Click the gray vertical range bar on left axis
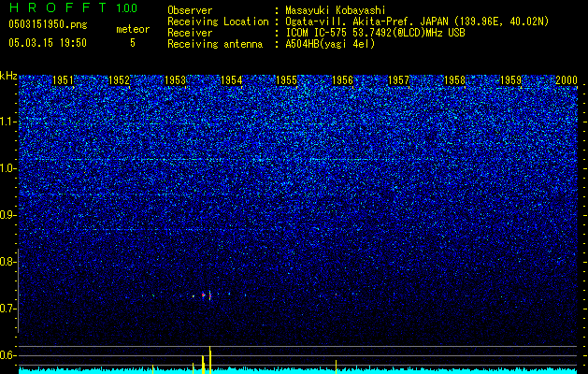 click(19, 291)
